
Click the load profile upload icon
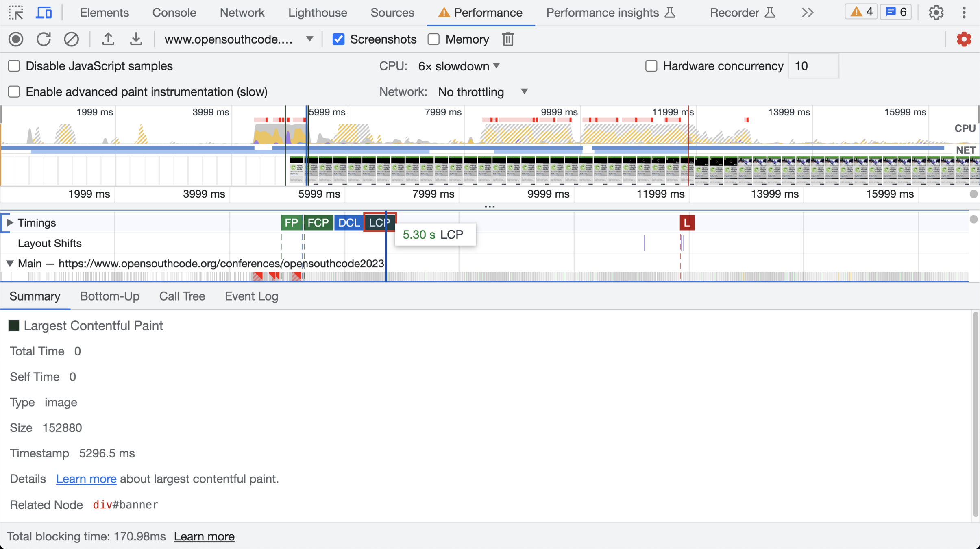point(108,39)
